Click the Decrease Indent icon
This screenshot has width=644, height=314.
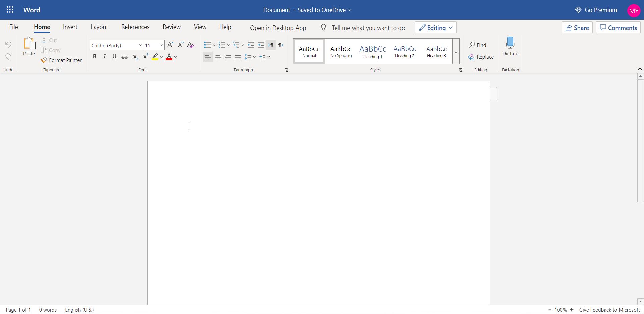(250, 45)
